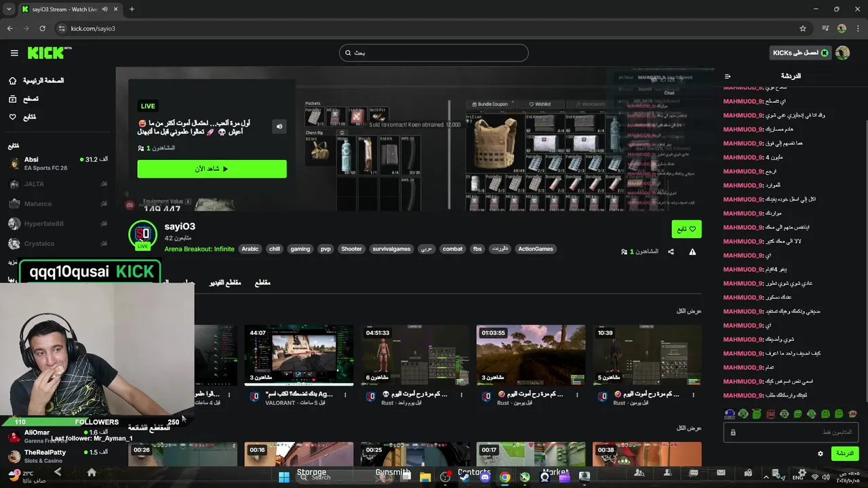
Task: Open Crystalco channel in sidebar
Action: click(x=58, y=243)
